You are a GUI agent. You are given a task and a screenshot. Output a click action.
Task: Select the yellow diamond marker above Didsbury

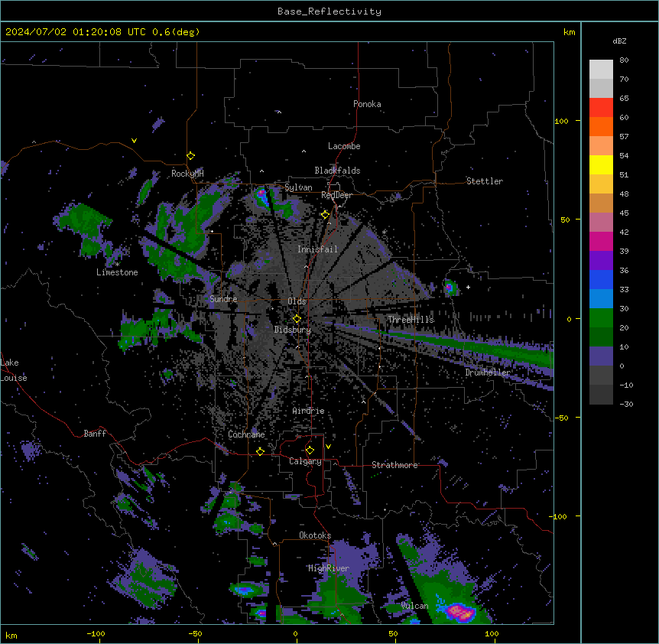297,319
